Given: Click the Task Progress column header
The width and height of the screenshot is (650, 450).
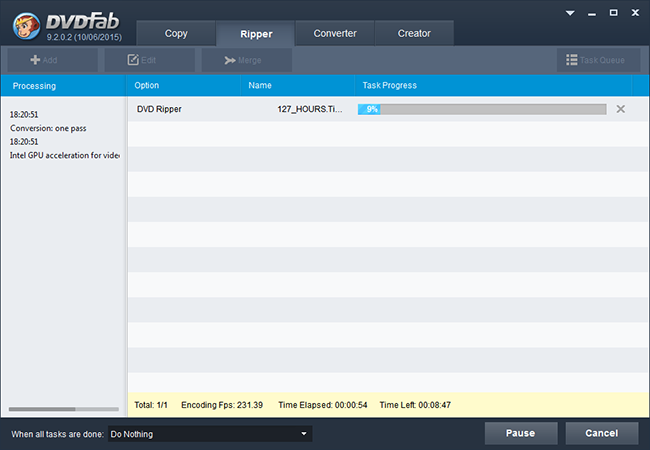Looking at the screenshot, I should coord(493,86).
